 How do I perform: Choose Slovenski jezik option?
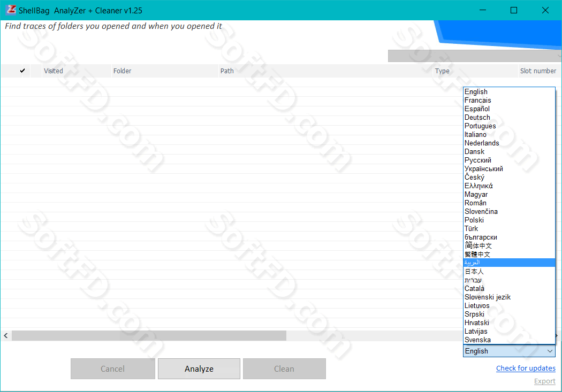509,297
